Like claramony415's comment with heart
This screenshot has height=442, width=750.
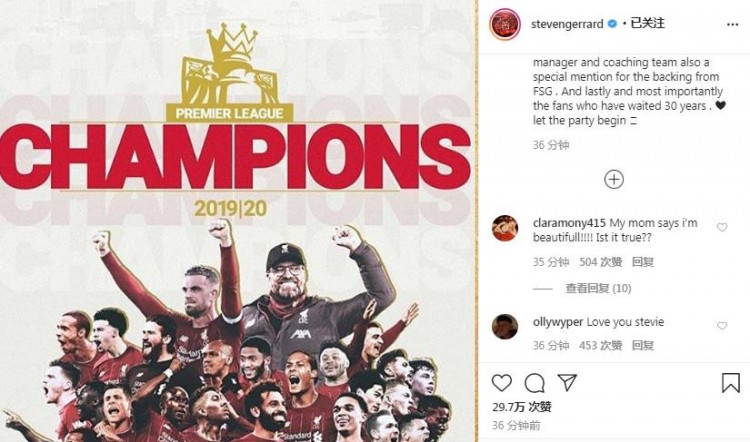pos(722,227)
